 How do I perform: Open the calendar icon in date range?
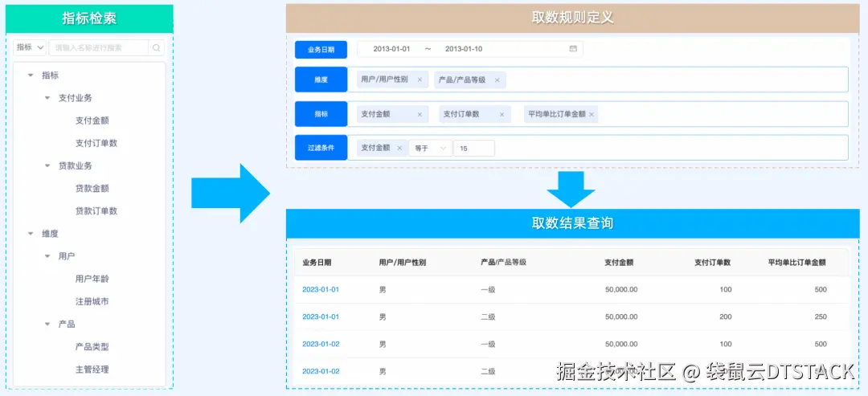coord(573,49)
